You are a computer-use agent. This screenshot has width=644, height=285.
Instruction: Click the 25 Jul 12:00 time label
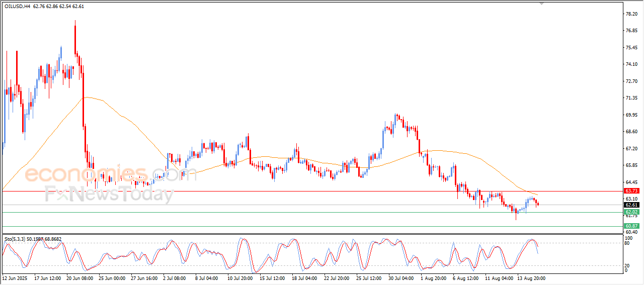(x=369, y=277)
